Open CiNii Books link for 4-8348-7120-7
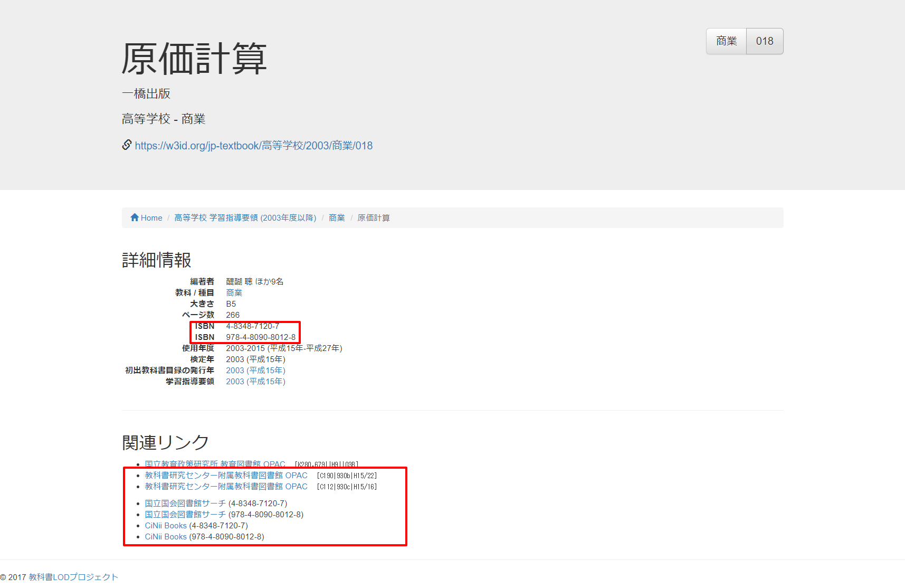This screenshot has height=588, width=905. (165, 525)
